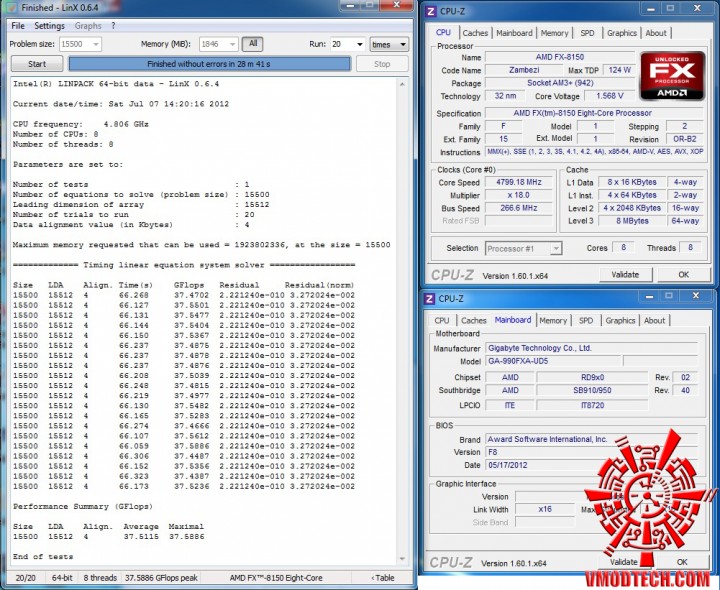Open the File menu in LinX
This screenshot has width=720, height=590.
[18, 26]
